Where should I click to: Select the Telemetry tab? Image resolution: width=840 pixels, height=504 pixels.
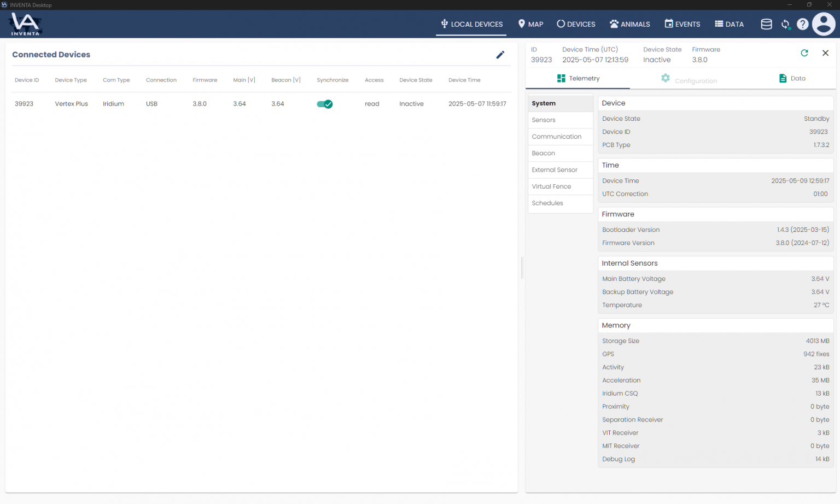[578, 78]
